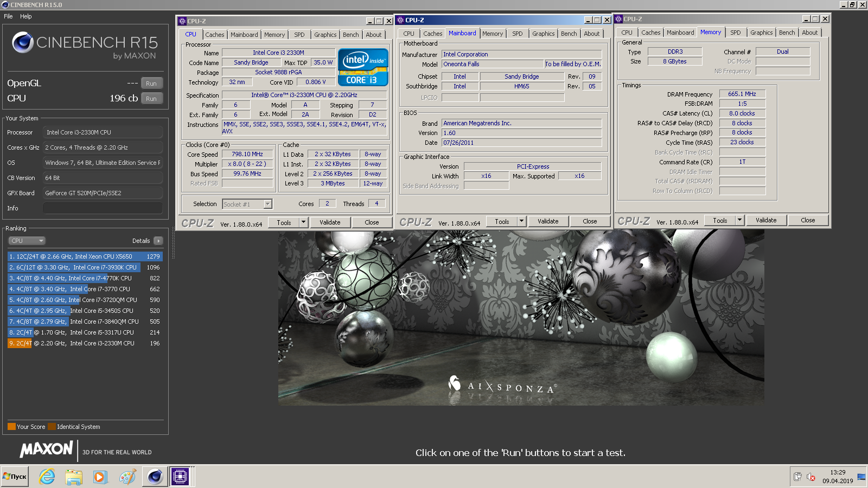This screenshot has height=488, width=868.
Task: Click the Start (Пуск) button
Action: pyautogui.click(x=15, y=477)
